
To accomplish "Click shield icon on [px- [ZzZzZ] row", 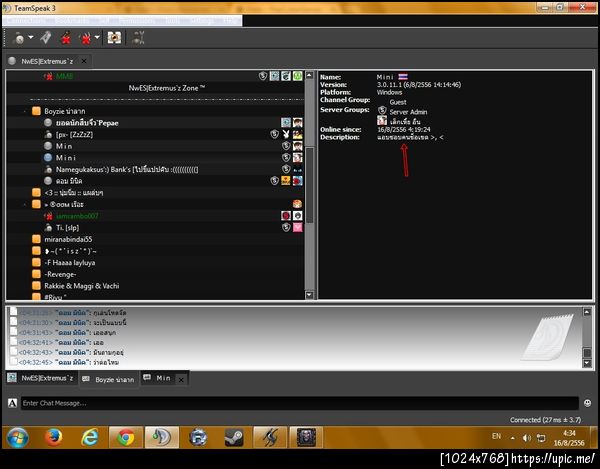I will coord(274,134).
